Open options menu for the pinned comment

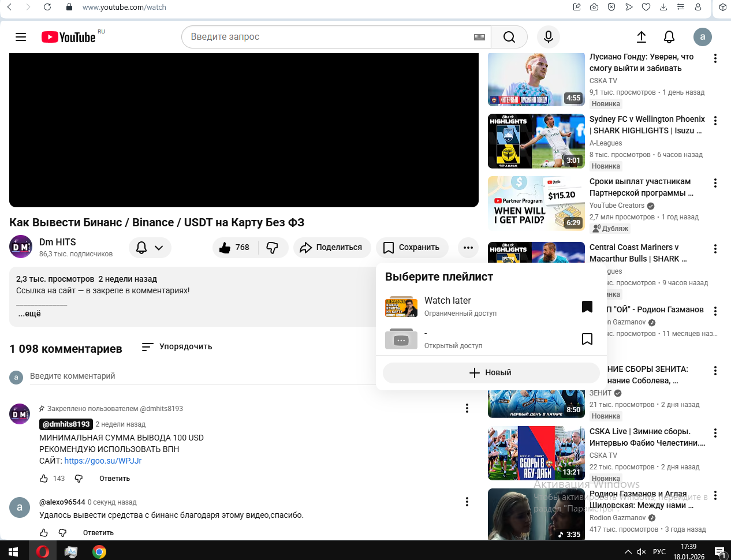pos(467,409)
